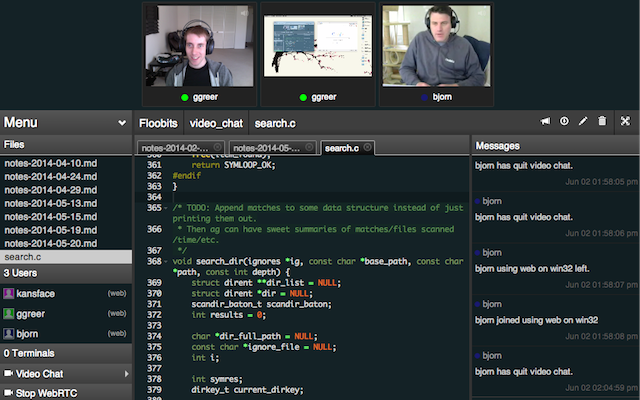Open the Menu dropdown arrow
The height and width of the screenshot is (400, 640).
pos(122,122)
